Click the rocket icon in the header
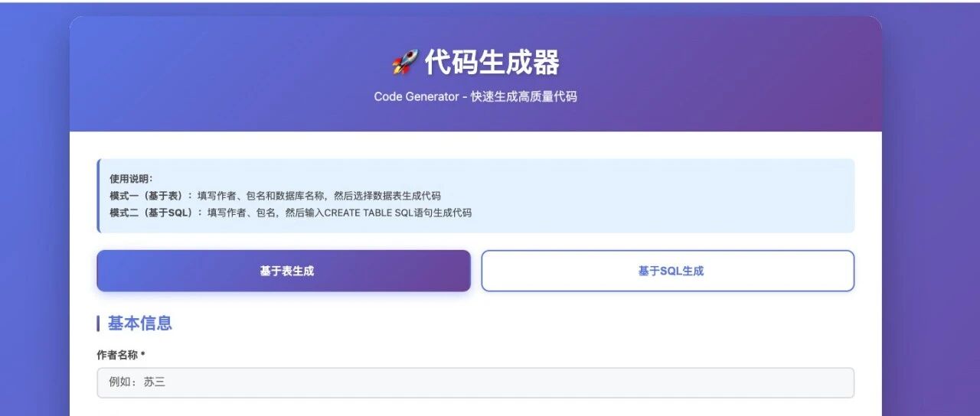 pyautogui.click(x=404, y=63)
